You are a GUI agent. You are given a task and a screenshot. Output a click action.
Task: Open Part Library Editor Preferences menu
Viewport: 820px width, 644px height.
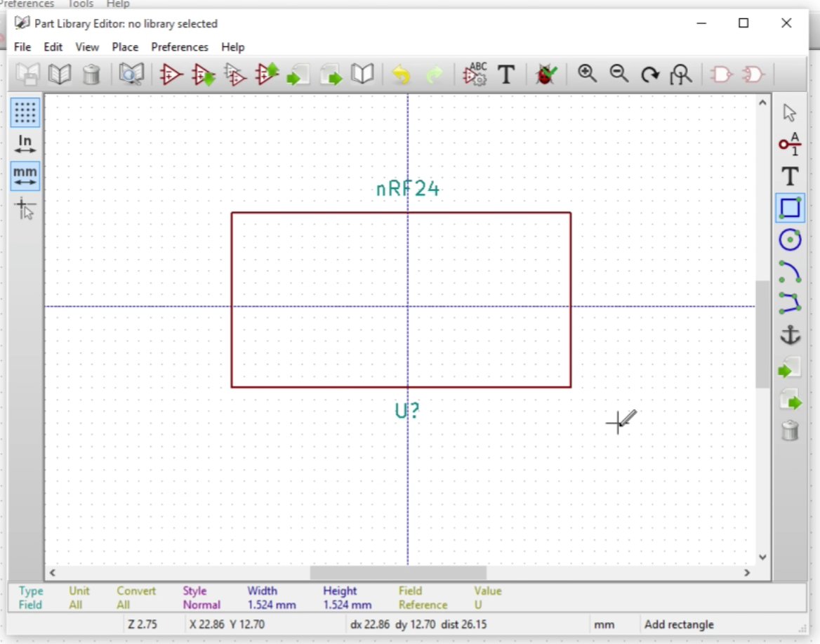180,47
